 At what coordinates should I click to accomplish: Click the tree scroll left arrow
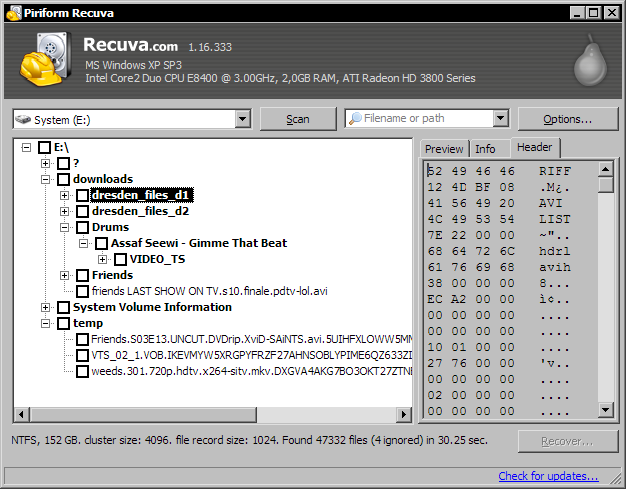22,415
